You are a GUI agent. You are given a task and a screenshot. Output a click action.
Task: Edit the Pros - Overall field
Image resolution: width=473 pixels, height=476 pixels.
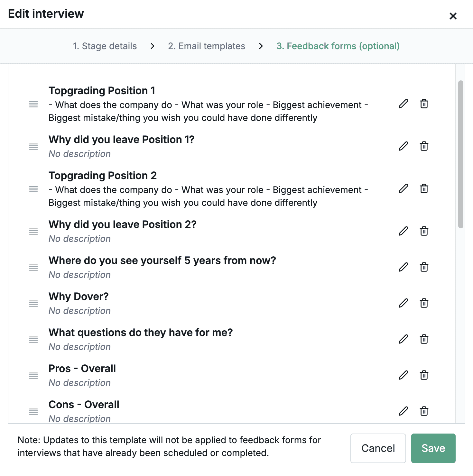pos(403,375)
